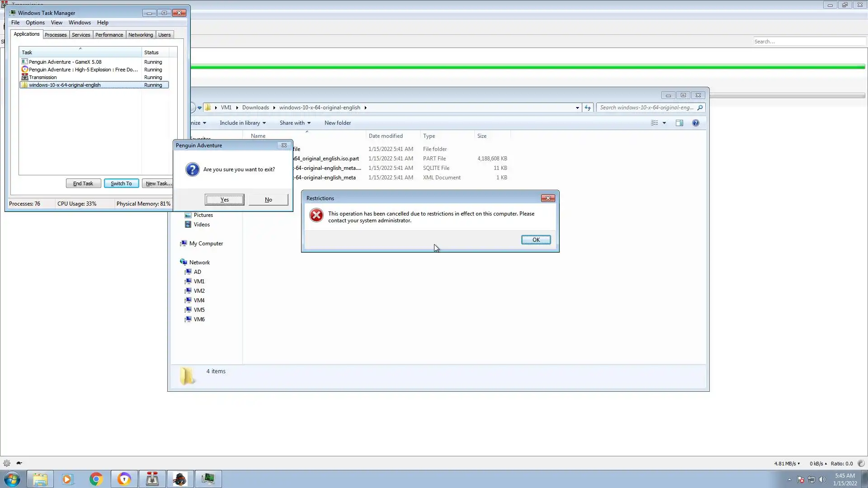Click the refresh icon beside address bar
This screenshot has width=868, height=488.
coord(587,108)
